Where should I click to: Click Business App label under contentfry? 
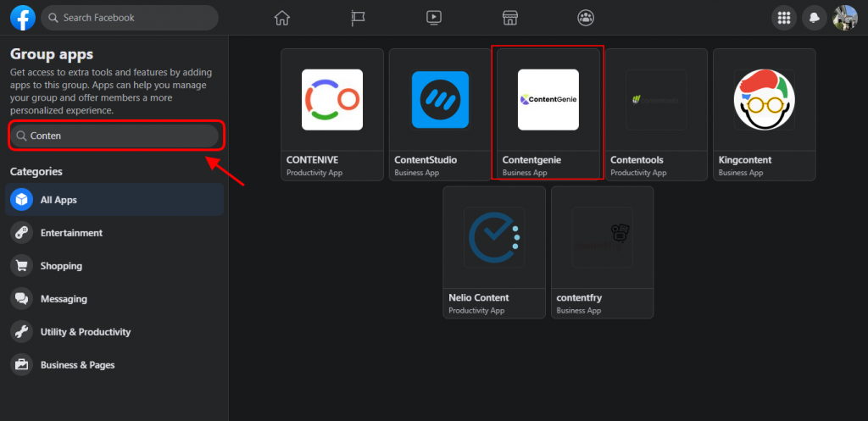tap(578, 310)
